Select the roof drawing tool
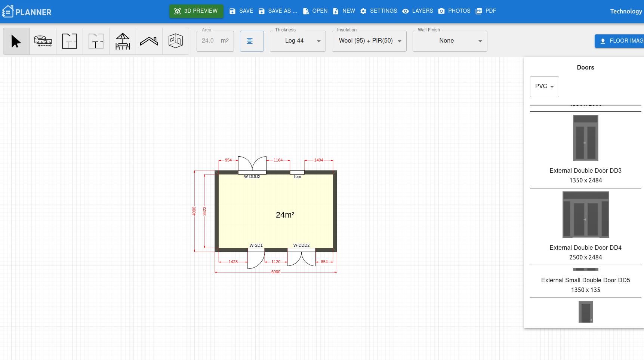This screenshot has height=360, width=644. click(x=149, y=41)
